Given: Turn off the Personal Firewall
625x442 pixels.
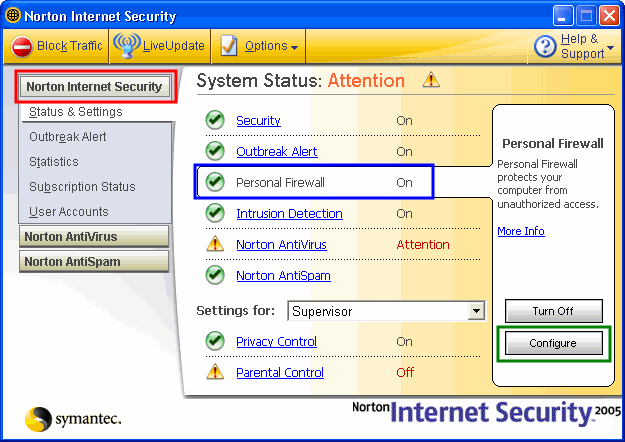Looking at the screenshot, I should tap(553, 311).
